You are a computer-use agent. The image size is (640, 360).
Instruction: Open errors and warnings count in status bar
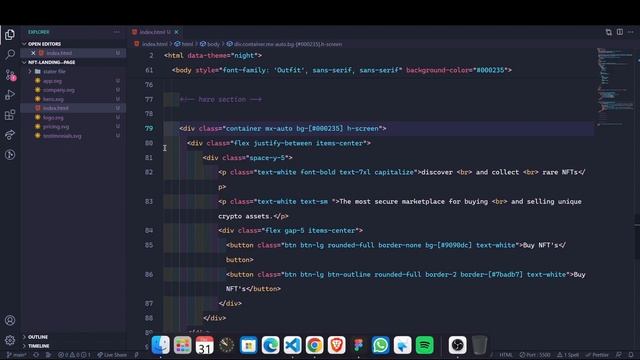(74, 355)
